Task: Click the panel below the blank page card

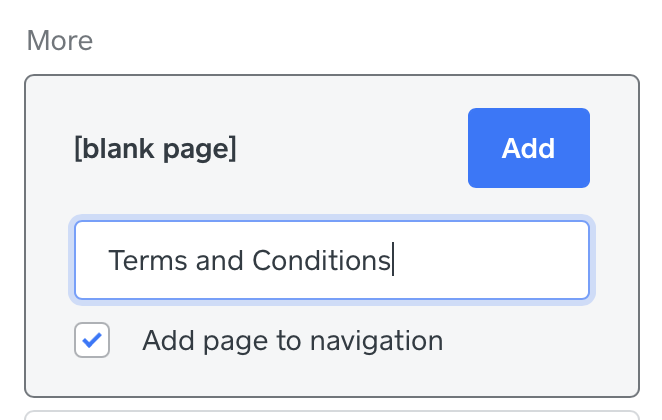Action: coord(331,414)
